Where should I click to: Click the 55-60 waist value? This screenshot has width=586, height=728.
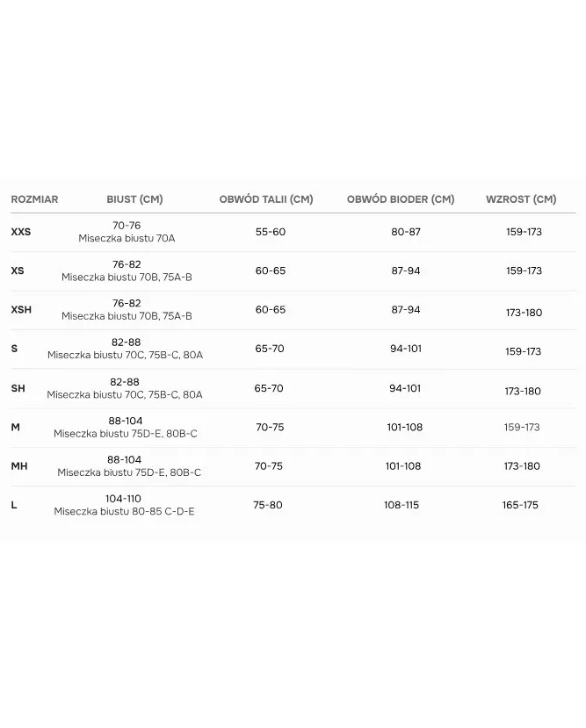(x=271, y=232)
